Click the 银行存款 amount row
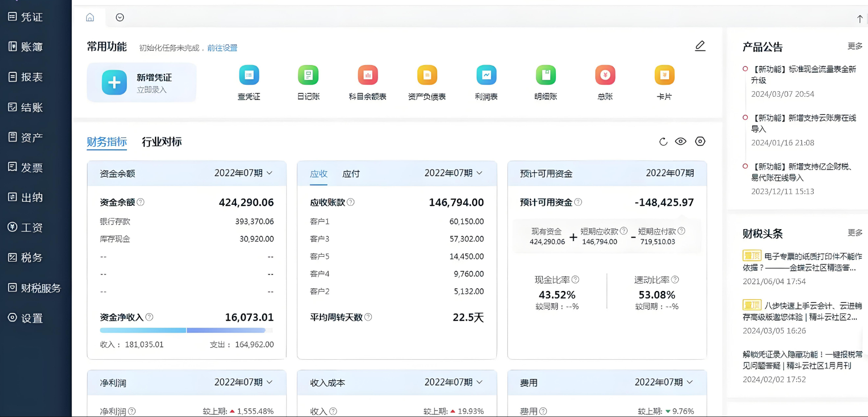The width and height of the screenshot is (868, 417). click(187, 221)
